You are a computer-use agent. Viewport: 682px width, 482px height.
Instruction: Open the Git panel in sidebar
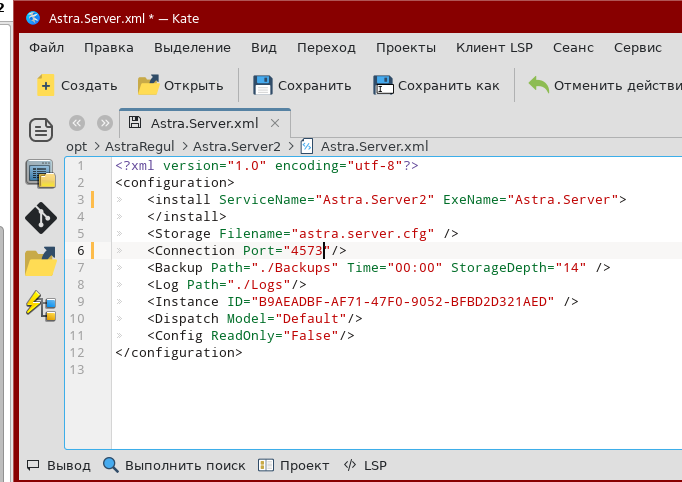click(41, 217)
